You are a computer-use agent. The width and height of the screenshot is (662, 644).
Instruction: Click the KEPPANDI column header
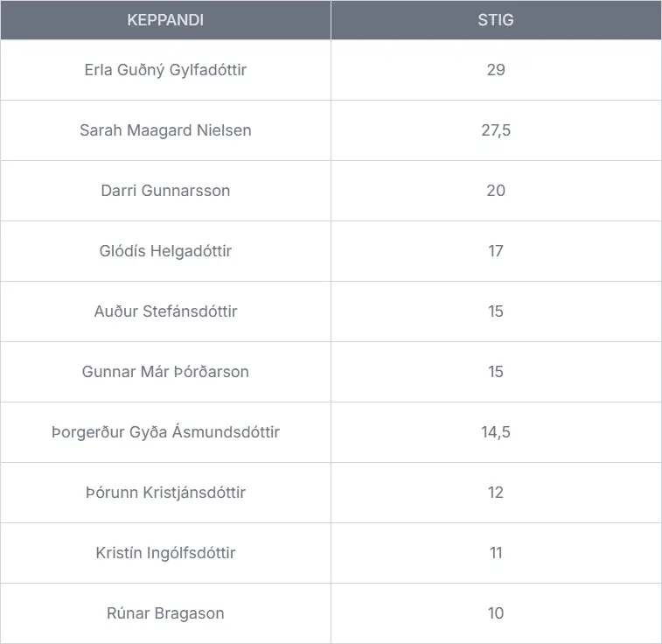coord(165,20)
